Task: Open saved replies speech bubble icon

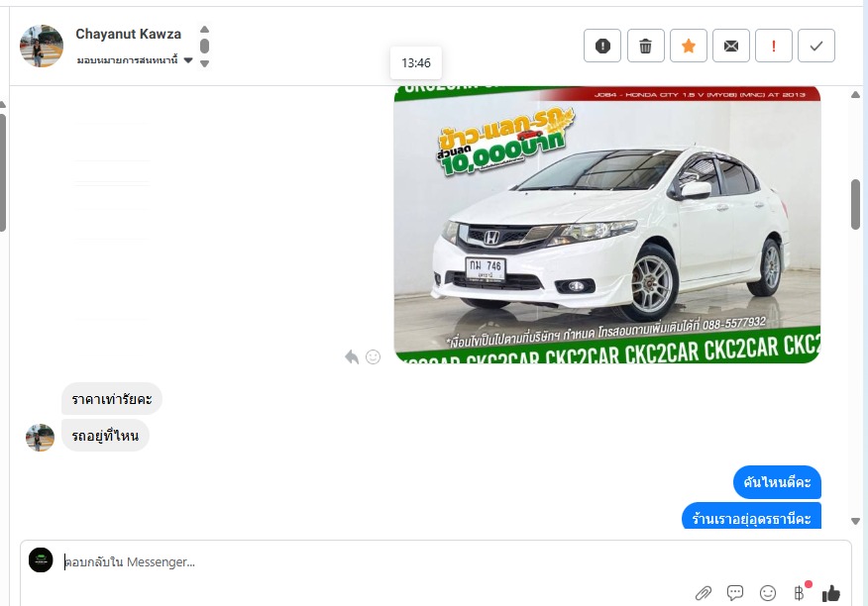Action: [x=735, y=593]
